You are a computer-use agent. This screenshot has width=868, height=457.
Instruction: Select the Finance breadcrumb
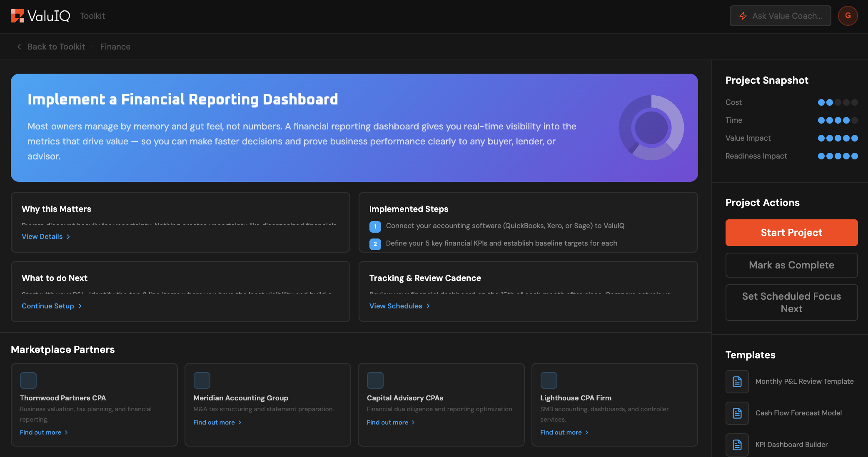[115, 47]
